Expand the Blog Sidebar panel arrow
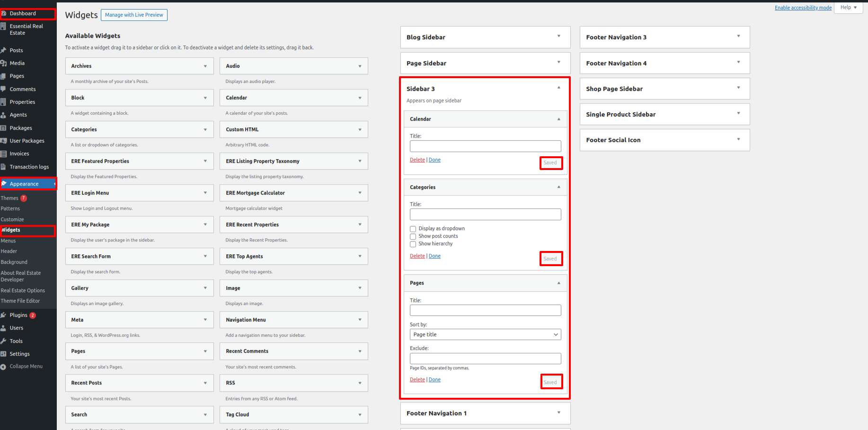The height and width of the screenshot is (430, 868). 558,36
